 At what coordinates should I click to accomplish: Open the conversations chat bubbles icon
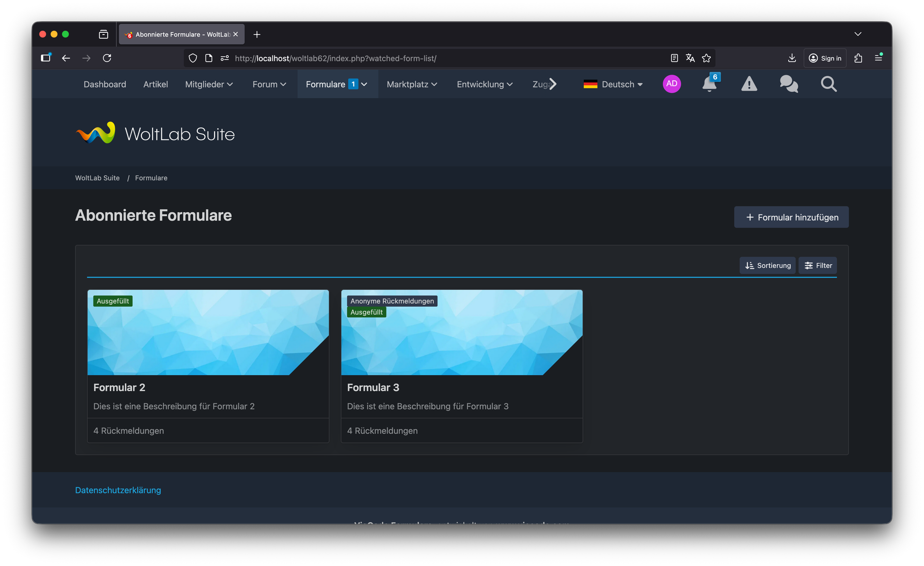[789, 84]
